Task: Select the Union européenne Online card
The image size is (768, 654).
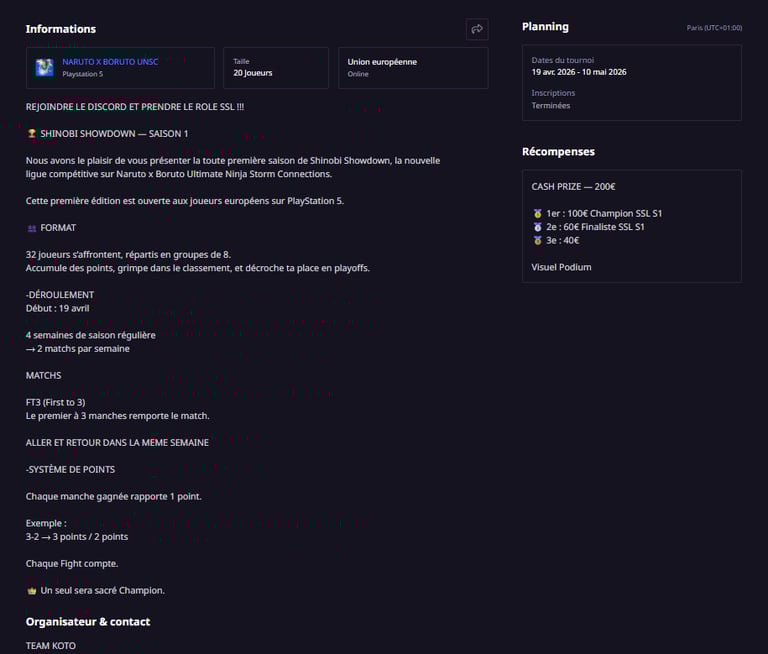Action: [x=412, y=67]
